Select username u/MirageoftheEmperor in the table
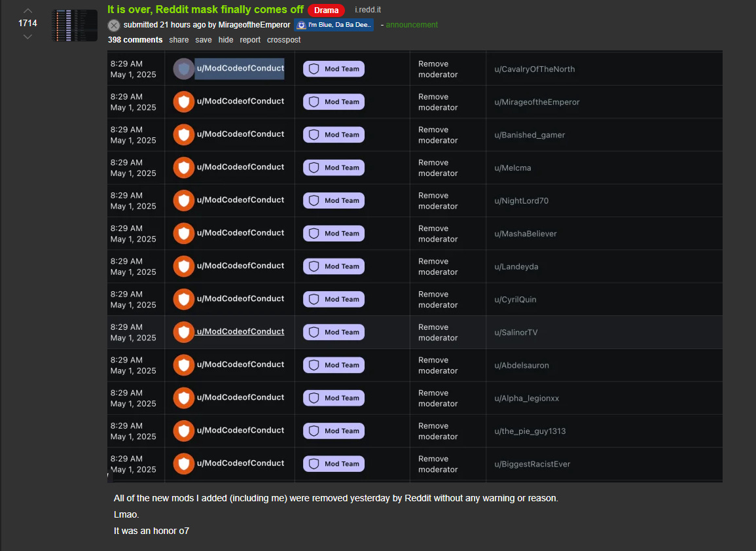Image resolution: width=756 pixels, height=551 pixels. tap(537, 102)
